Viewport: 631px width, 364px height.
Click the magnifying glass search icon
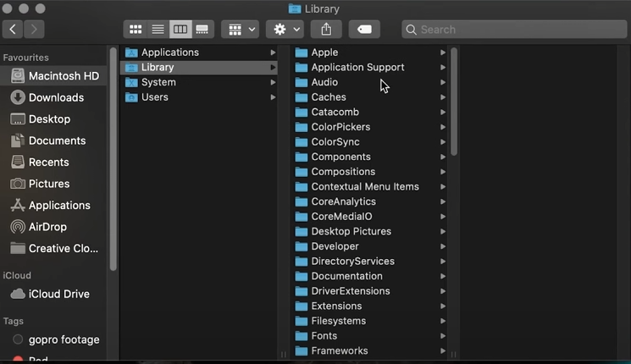click(411, 30)
